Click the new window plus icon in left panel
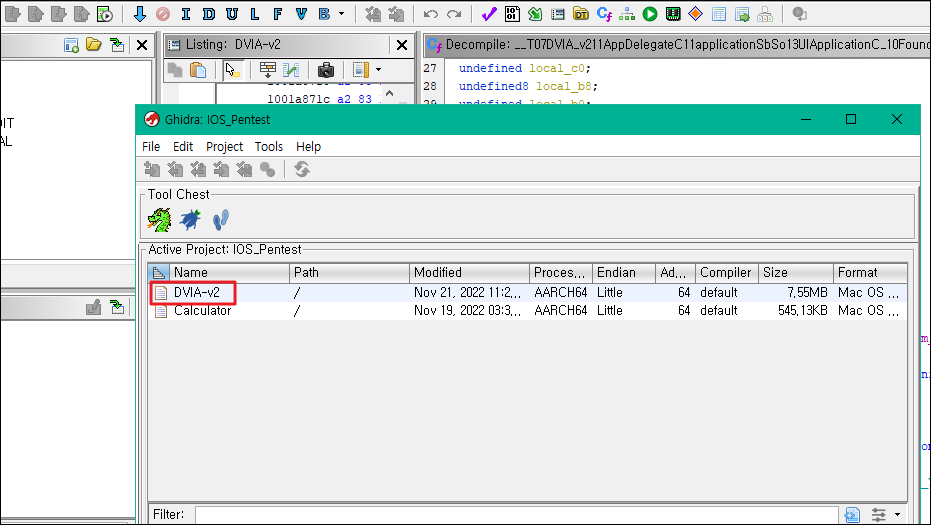 [x=71, y=45]
